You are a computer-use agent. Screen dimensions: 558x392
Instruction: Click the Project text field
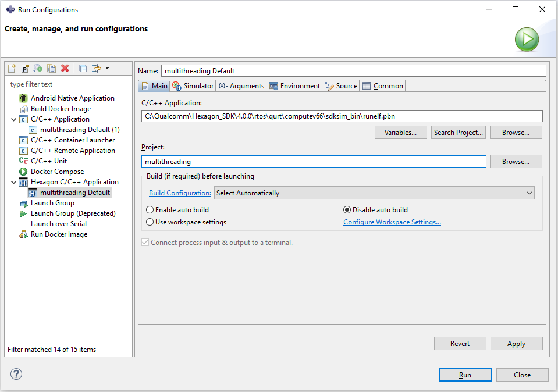(x=314, y=162)
